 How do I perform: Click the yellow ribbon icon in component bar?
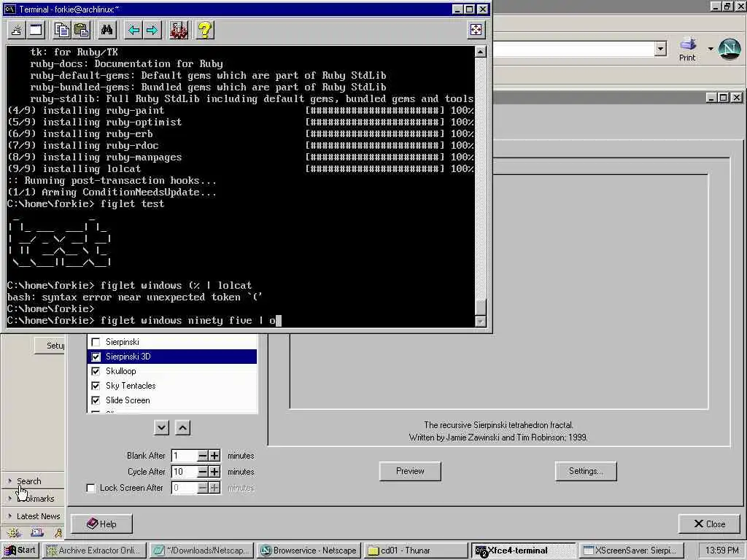[58, 533]
